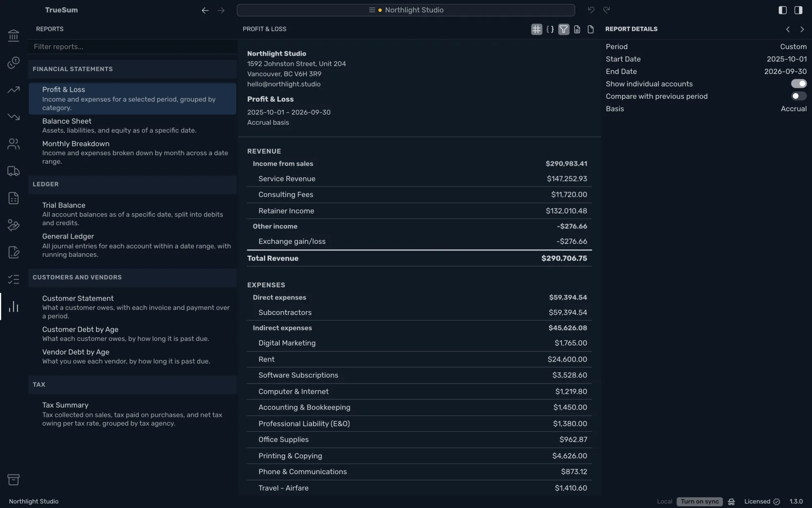
Task: Click the hand with coins sidebar icon
Action: click(x=13, y=225)
